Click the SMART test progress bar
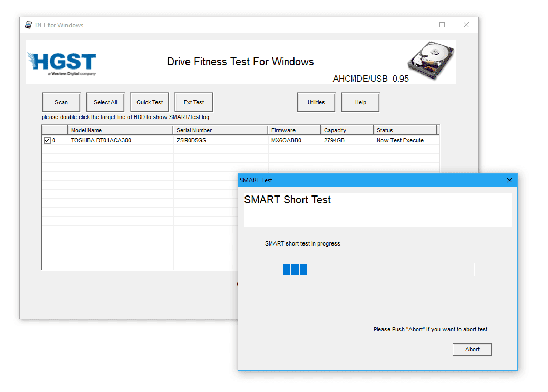This screenshot has height=392, width=548. [x=378, y=269]
